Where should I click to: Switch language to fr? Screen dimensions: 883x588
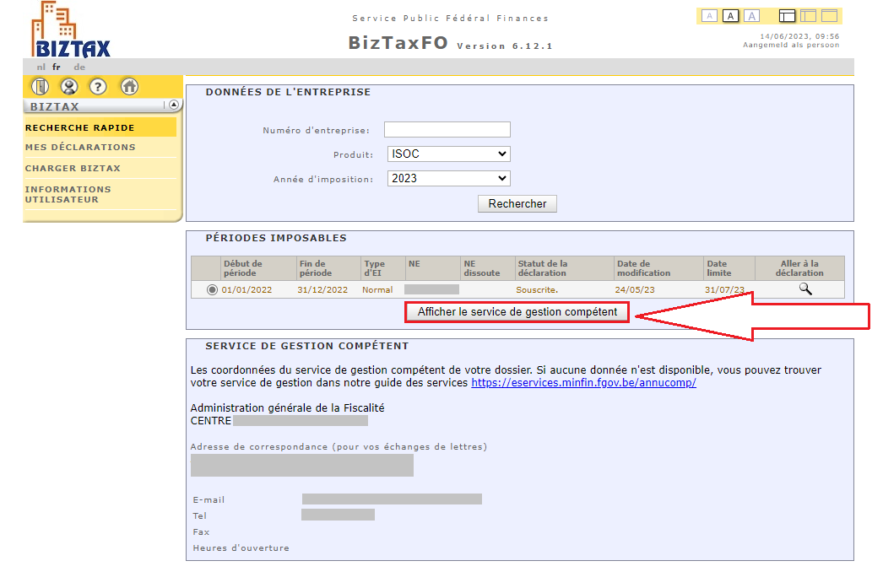tap(57, 67)
